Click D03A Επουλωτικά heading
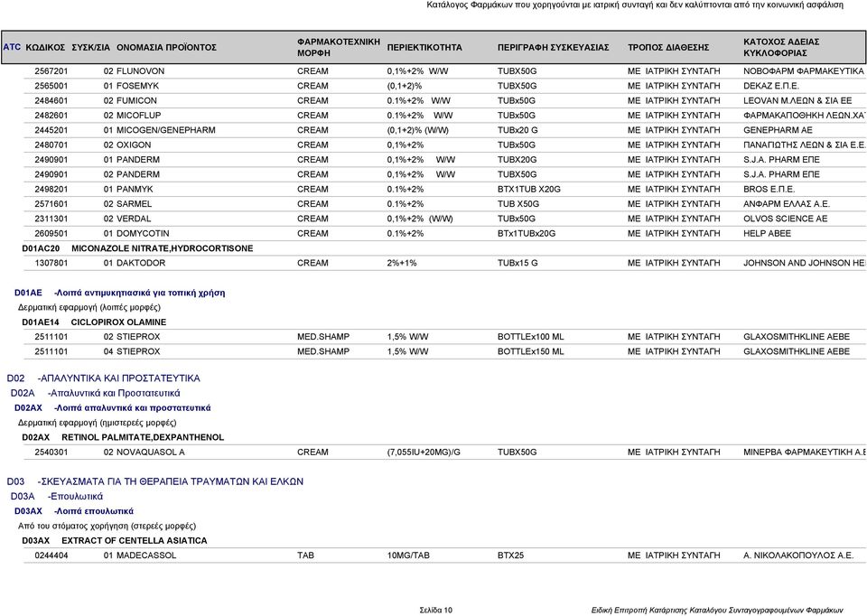This screenshot has width=867, height=616. tap(56, 497)
